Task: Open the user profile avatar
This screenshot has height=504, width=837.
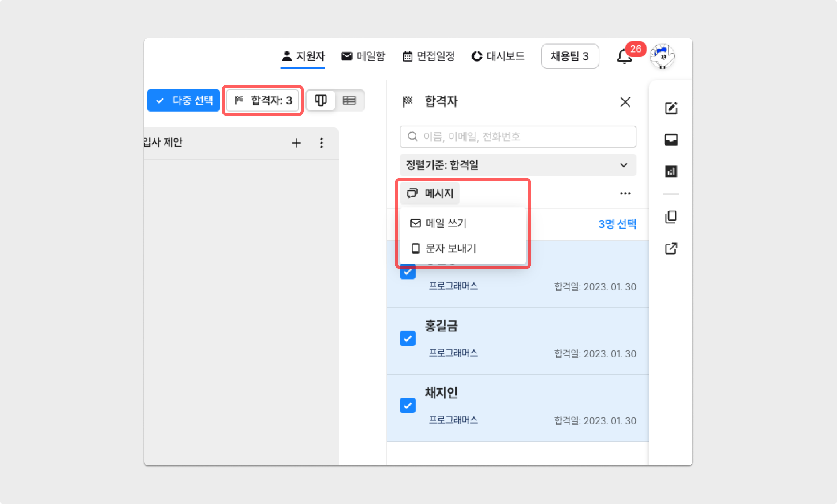Action: tap(662, 56)
